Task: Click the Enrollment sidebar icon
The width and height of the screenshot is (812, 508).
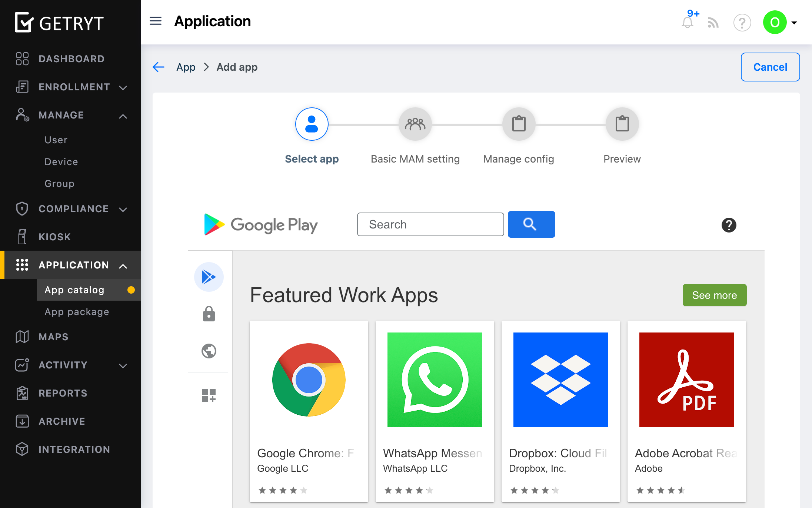Action: pos(22,87)
